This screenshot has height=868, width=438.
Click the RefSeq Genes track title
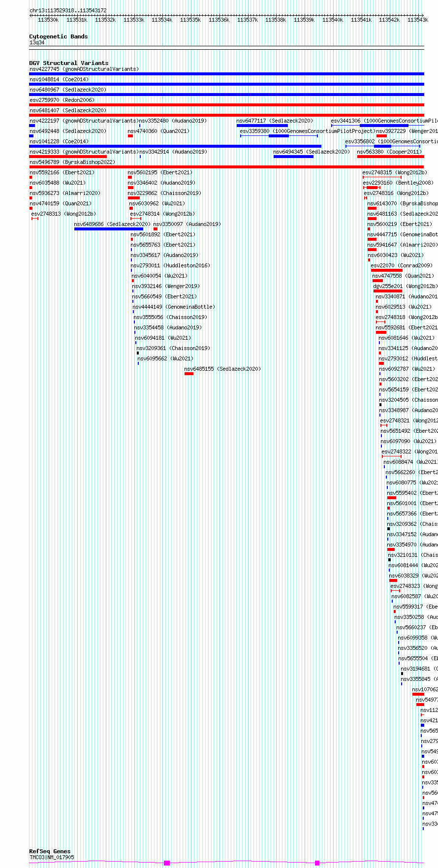[50, 851]
